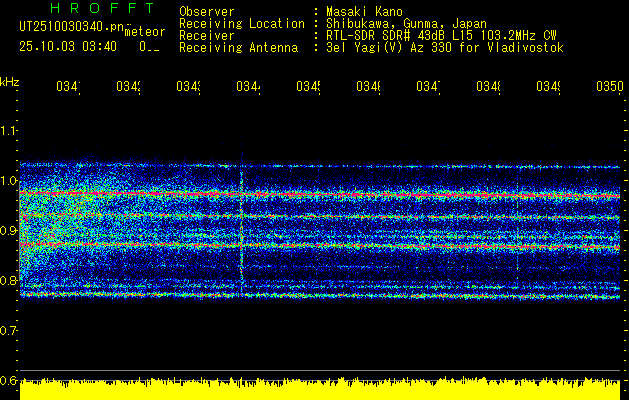This screenshot has height=400, width=629.
Task: Click the 0.9 kHz axis label
Action: 9,231
